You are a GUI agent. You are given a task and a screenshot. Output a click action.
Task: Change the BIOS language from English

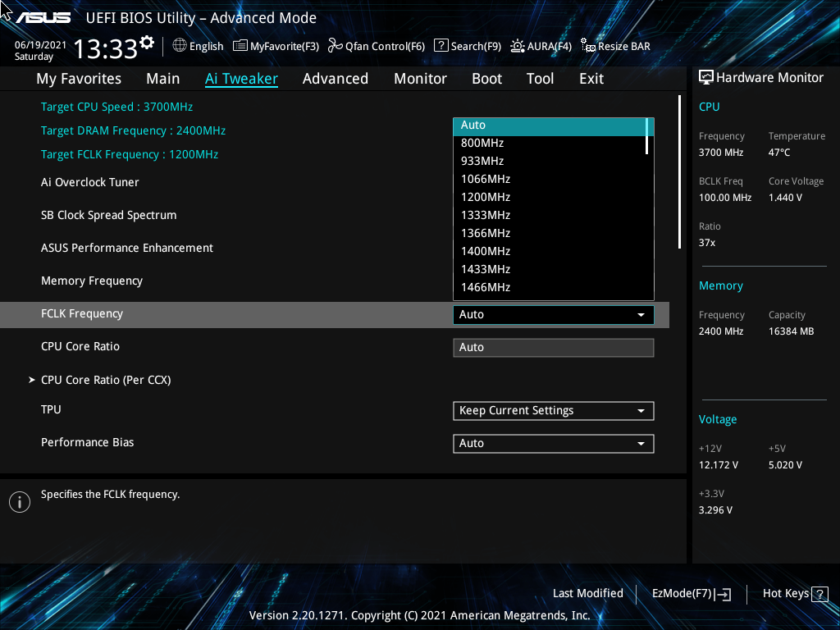point(198,46)
